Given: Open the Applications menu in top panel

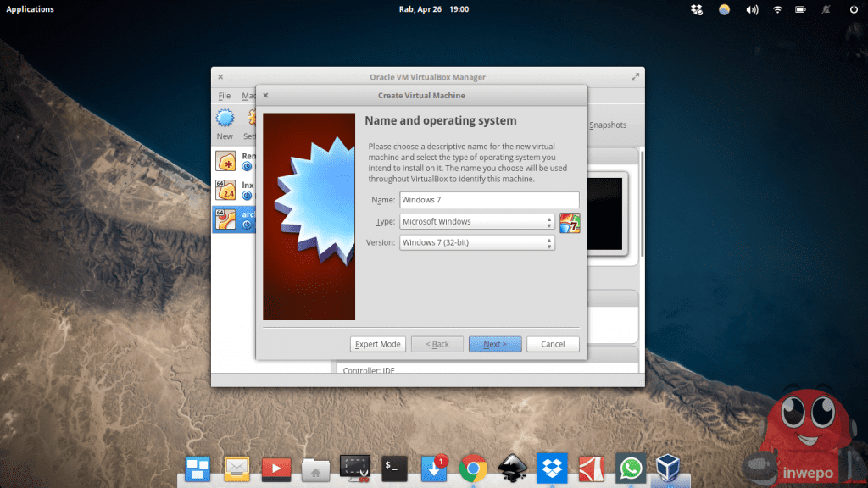Looking at the screenshot, I should pyautogui.click(x=30, y=9).
